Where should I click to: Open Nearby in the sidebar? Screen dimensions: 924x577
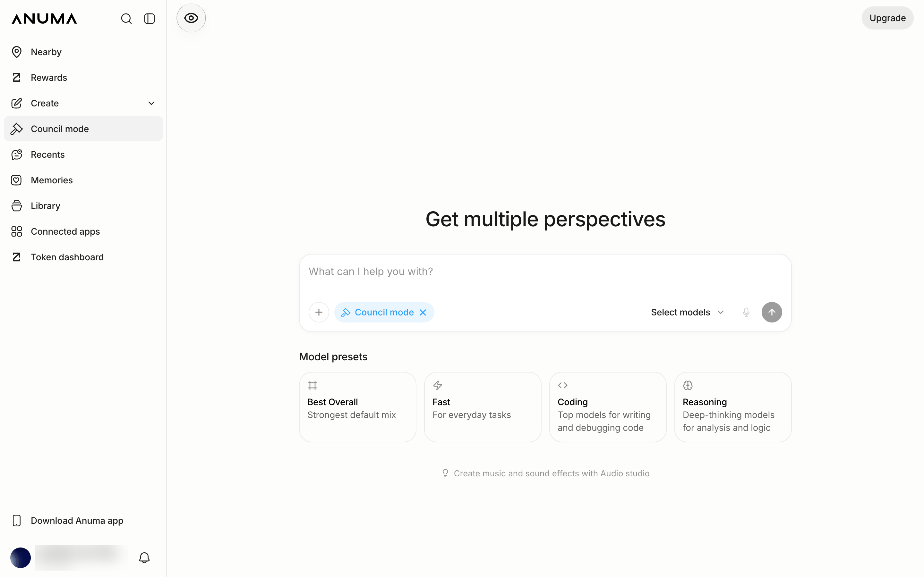coord(83,52)
